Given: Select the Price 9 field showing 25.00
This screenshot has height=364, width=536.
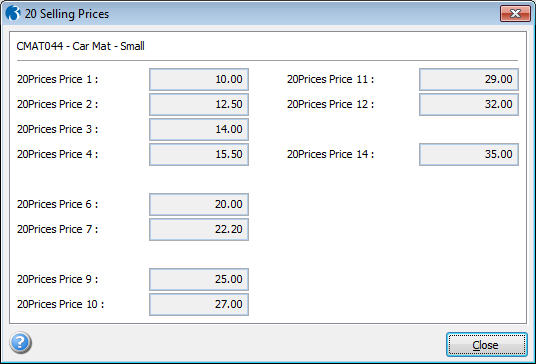Looking at the screenshot, I should pyautogui.click(x=199, y=279).
